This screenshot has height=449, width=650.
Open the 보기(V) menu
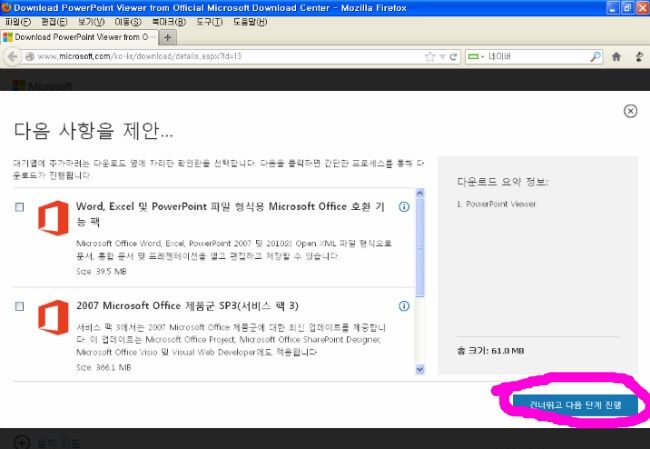pyautogui.click(x=91, y=22)
